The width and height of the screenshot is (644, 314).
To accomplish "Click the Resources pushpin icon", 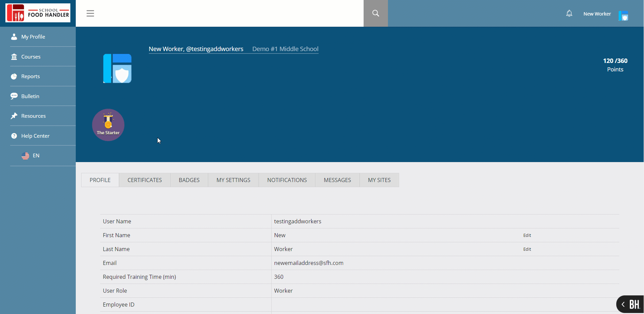I will [x=14, y=116].
